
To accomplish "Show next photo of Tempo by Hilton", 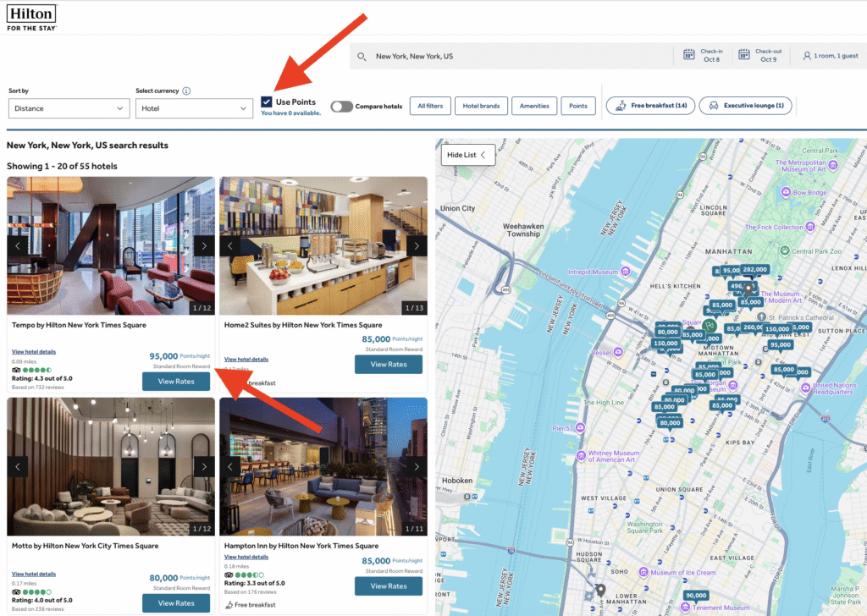I will [203, 245].
